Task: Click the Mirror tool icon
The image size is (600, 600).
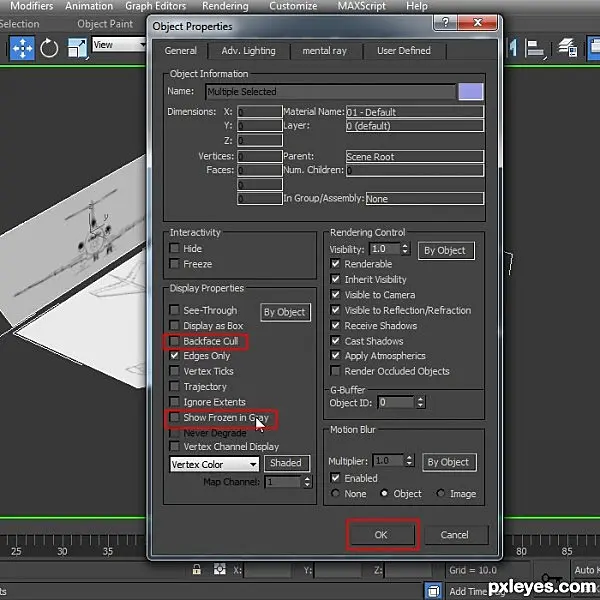Action: tap(512, 48)
